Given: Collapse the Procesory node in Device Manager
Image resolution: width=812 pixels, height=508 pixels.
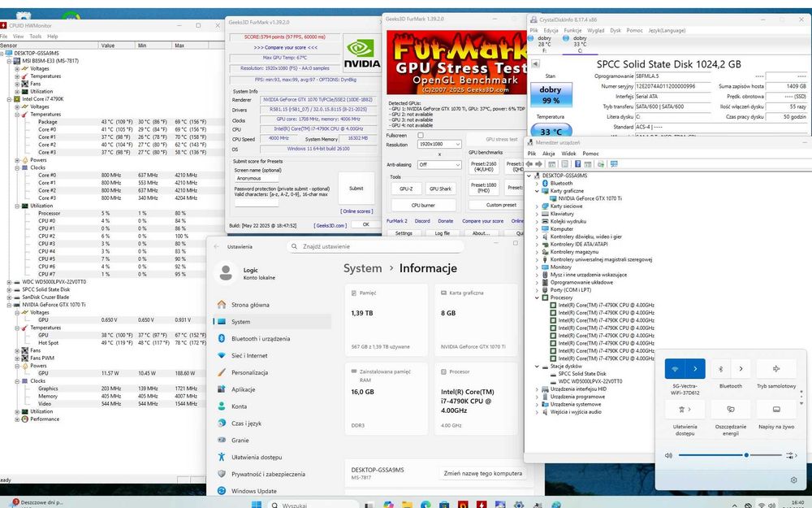Looking at the screenshot, I should point(537,297).
